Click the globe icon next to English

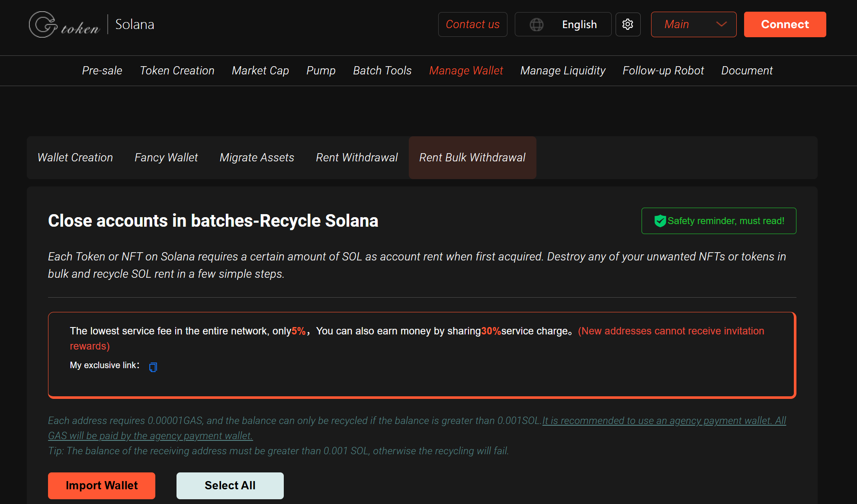pos(536,24)
